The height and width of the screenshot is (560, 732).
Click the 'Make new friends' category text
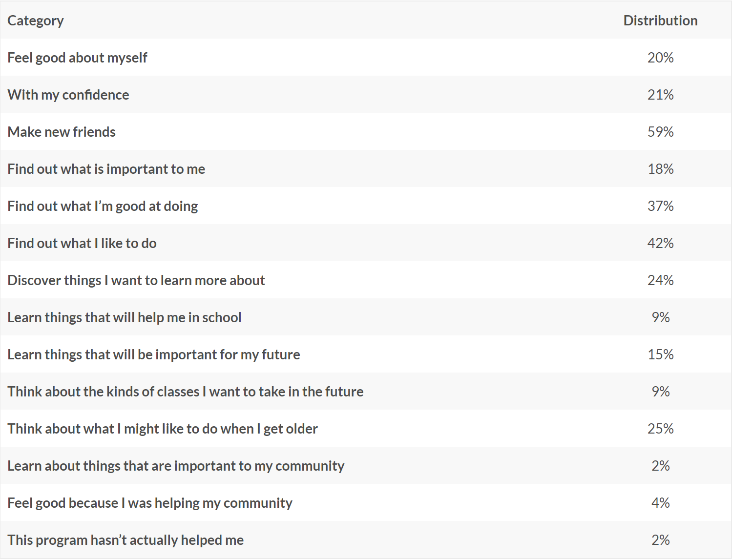point(62,132)
